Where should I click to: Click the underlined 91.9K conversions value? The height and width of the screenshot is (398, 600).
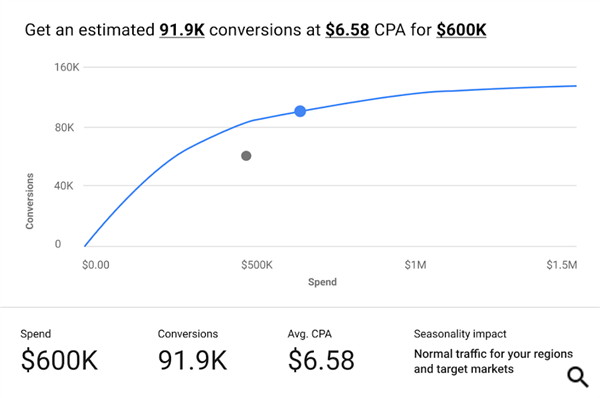point(182,30)
